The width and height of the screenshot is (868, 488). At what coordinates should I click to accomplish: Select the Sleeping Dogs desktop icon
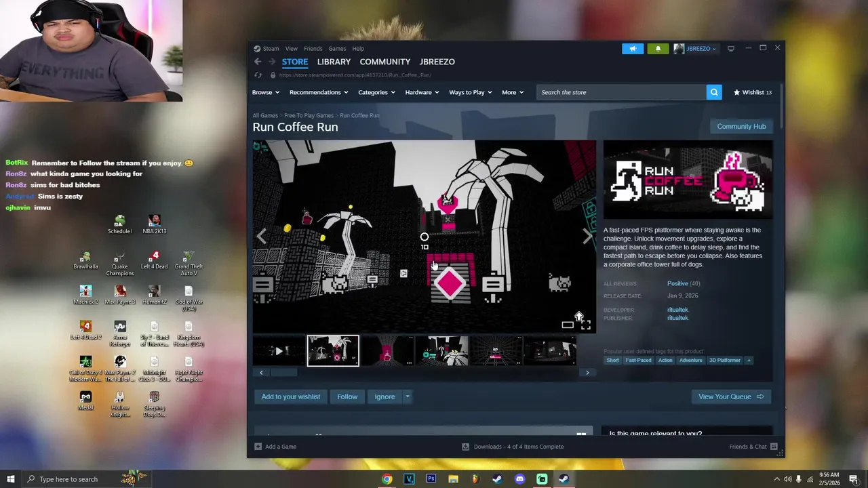point(154,405)
